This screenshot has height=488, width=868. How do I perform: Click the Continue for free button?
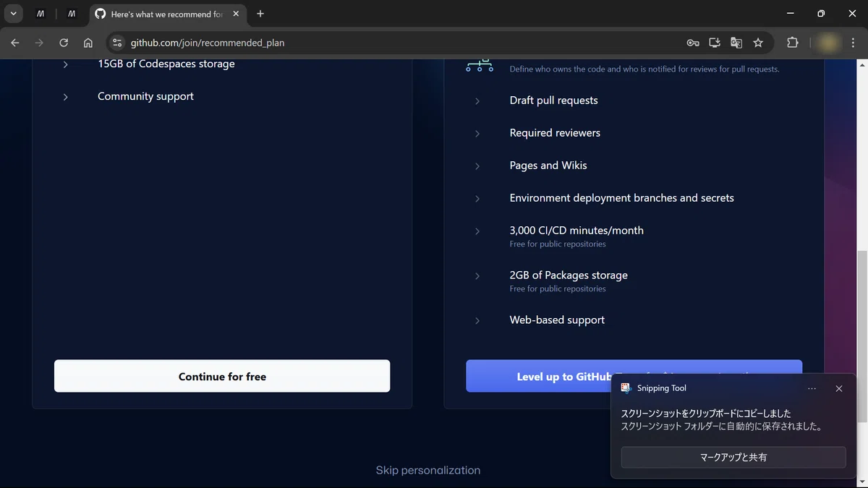coord(222,376)
